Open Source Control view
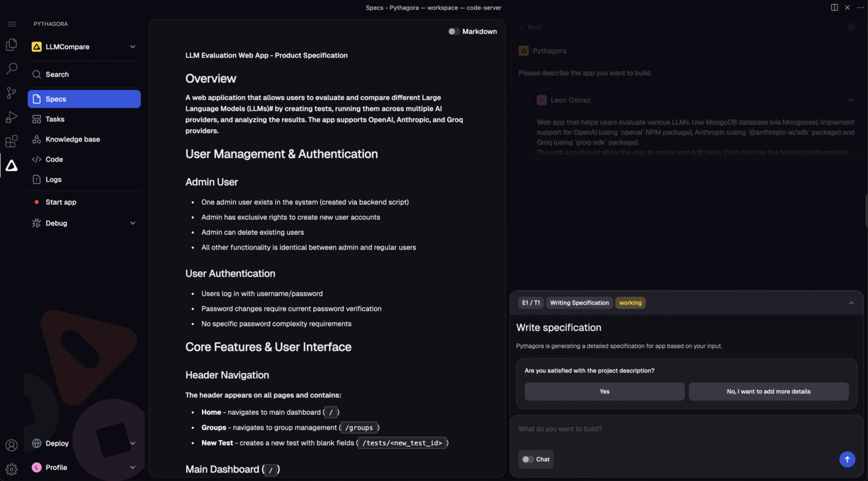 [12, 93]
